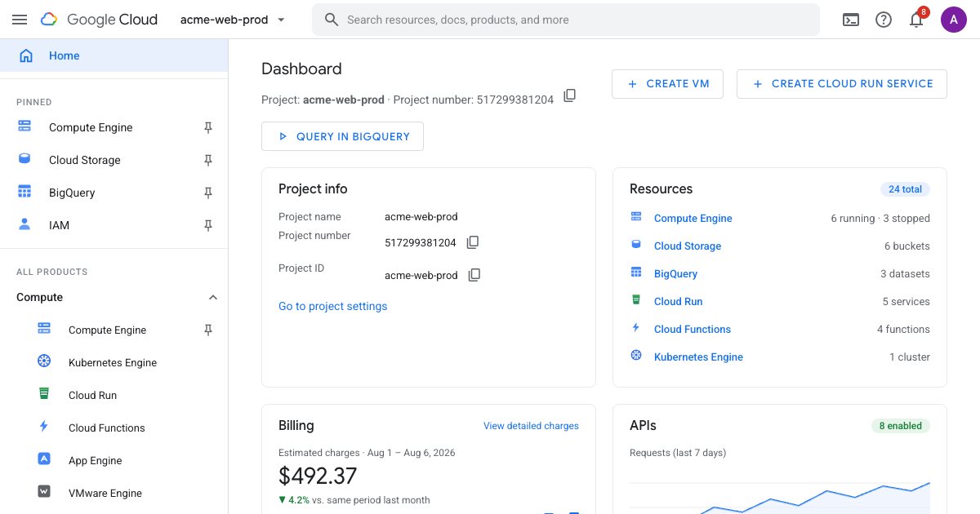This screenshot has width=980, height=514.
Task: Click the $492.37 estimated charges amount
Action: click(318, 476)
